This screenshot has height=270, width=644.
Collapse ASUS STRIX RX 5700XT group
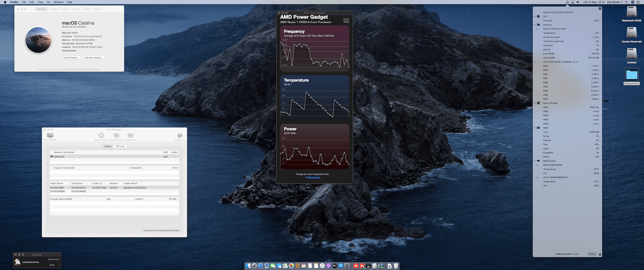537,29
